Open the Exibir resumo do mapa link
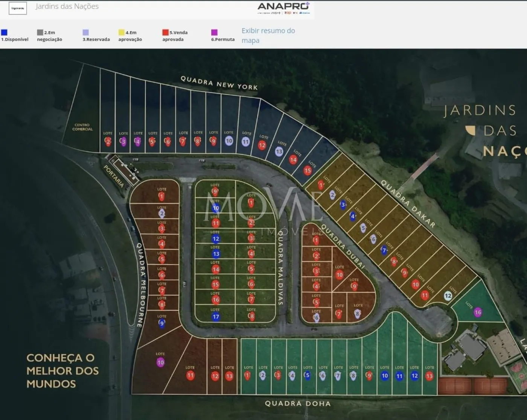This screenshot has width=527, height=420. coord(268,35)
